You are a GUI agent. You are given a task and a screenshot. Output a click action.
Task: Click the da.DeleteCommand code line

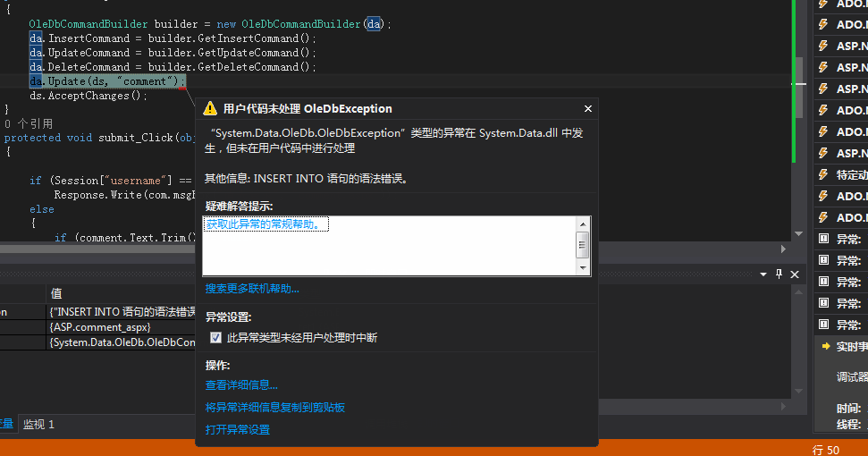coord(173,67)
